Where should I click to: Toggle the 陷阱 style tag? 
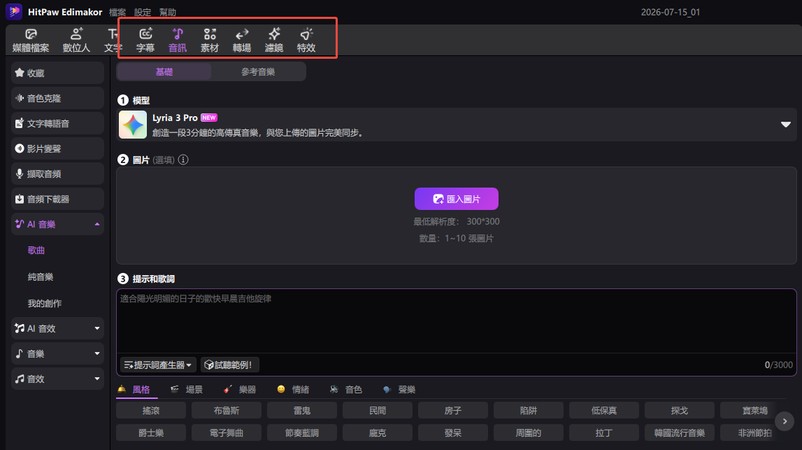pyautogui.click(x=528, y=410)
